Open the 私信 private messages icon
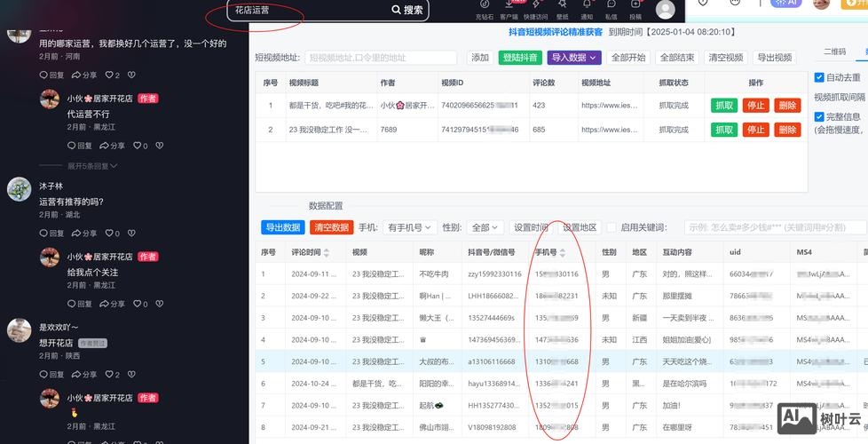Viewport: 868px width, 444px height. click(x=612, y=10)
